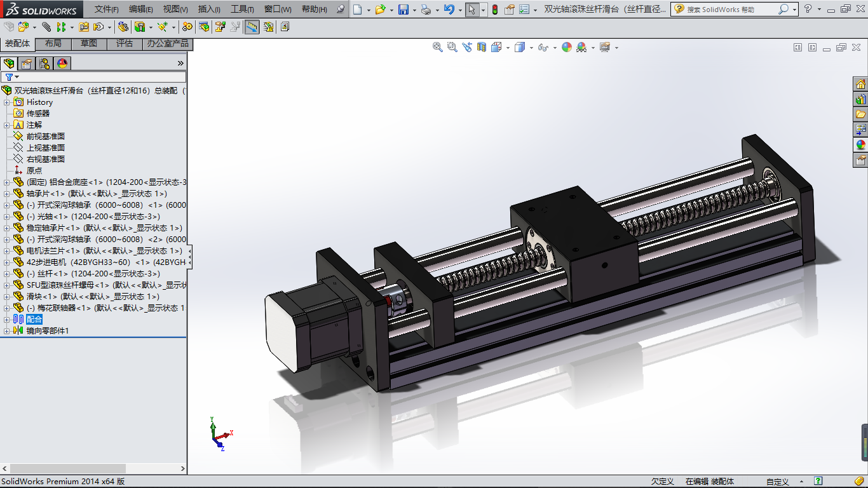Click the Display Style cube icon
Viewport: 868px width, 488px height.
[x=519, y=47]
